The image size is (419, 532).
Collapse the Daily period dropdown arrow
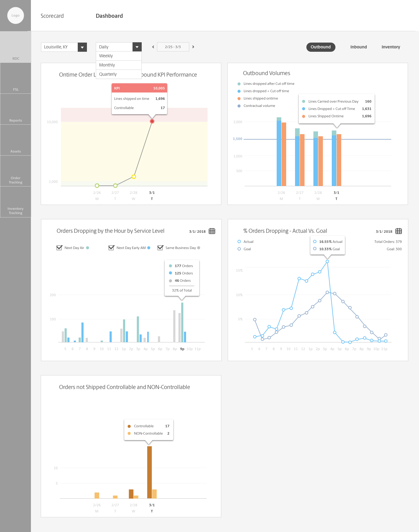coord(137,47)
